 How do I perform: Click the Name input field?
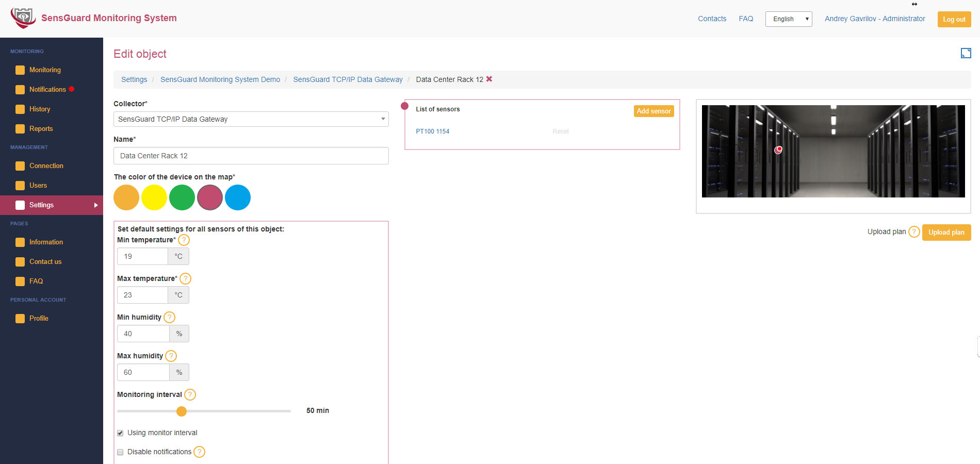pos(251,156)
